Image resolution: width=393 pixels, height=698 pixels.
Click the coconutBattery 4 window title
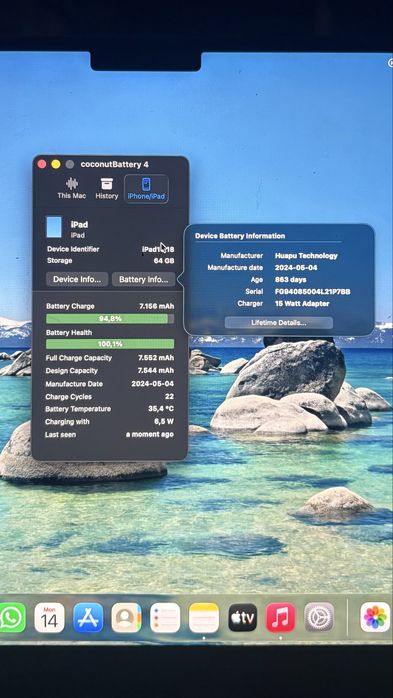pyautogui.click(x=114, y=165)
